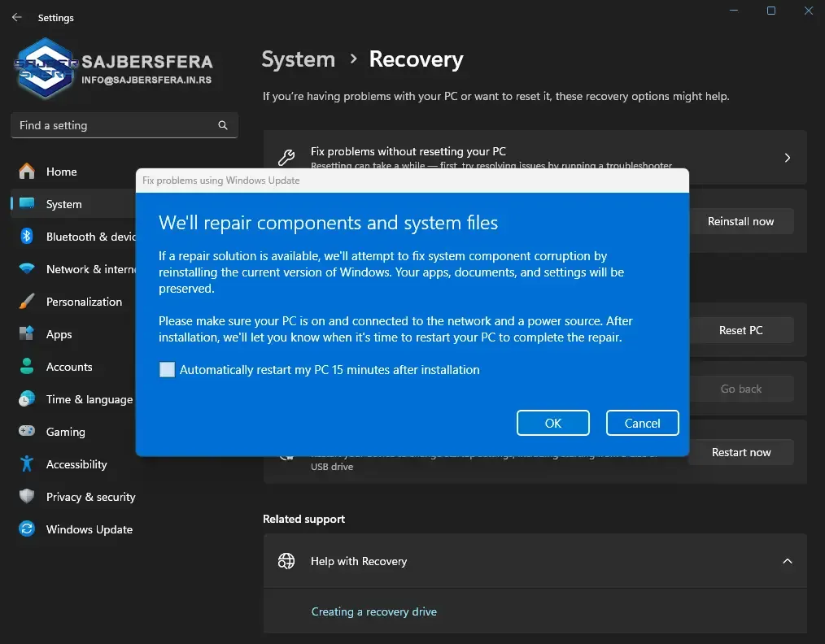The width and height of the screenshot is (825, 644).
Task: Click the Home icon in sidebar
Action: coord(27,172)
